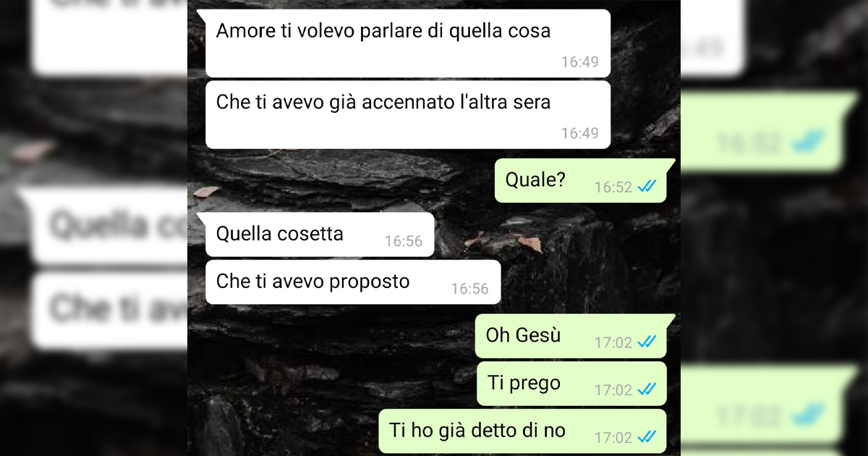Tap the "Quella cosetta" message bubble
The image size is (868, 456).
tap(319, 234)
